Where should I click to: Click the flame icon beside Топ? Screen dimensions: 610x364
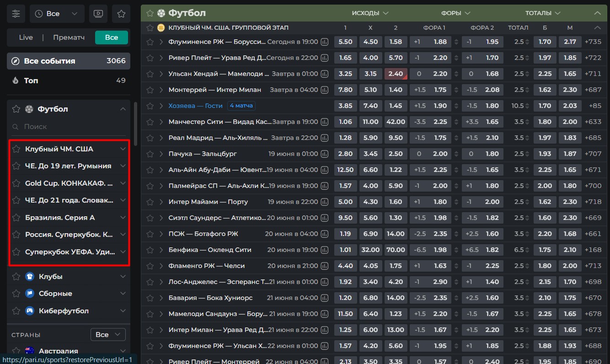pos(16,80)
